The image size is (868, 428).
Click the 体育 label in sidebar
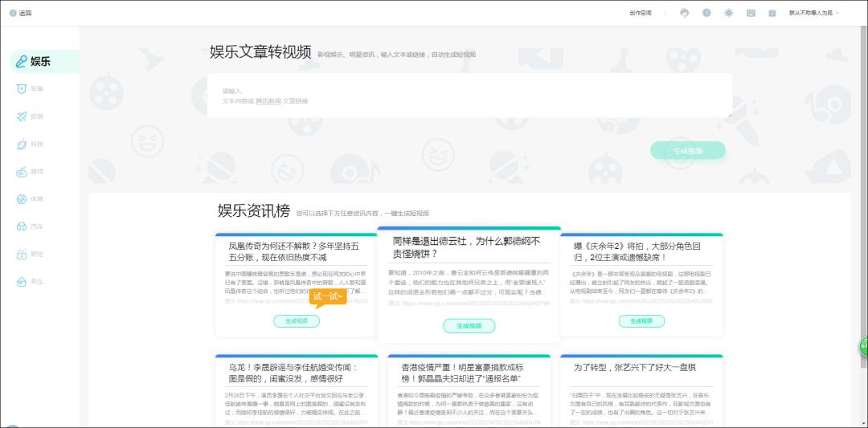tap(37, 198)
